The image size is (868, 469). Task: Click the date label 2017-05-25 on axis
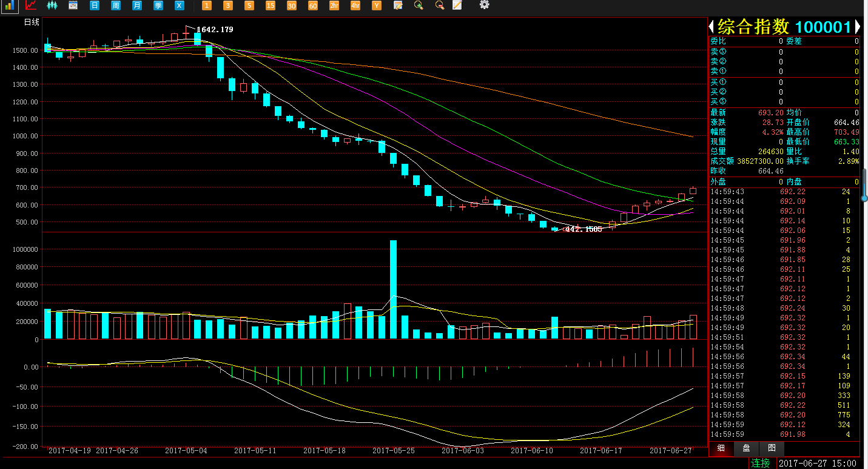tap(394, 451)
